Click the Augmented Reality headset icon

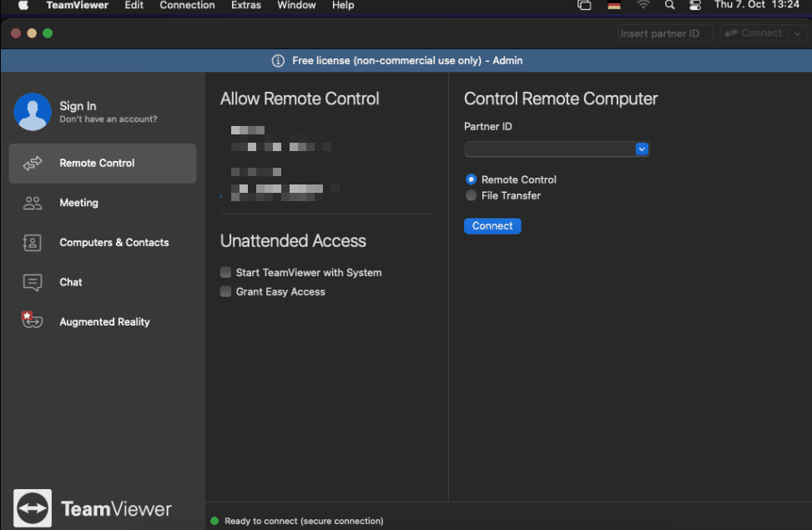coord(32,321)
